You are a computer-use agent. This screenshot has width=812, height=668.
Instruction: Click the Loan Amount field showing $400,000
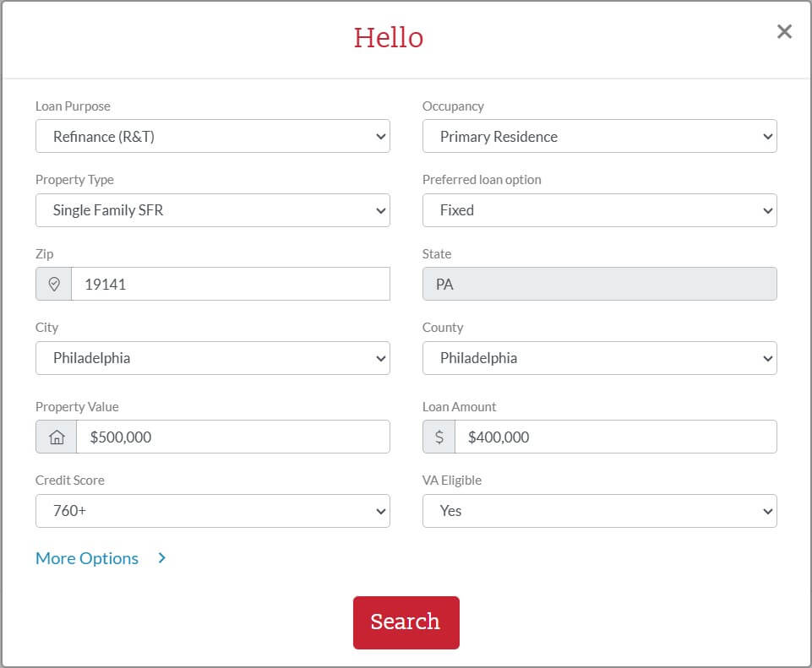pyautogui.click(x=614, y=437)
